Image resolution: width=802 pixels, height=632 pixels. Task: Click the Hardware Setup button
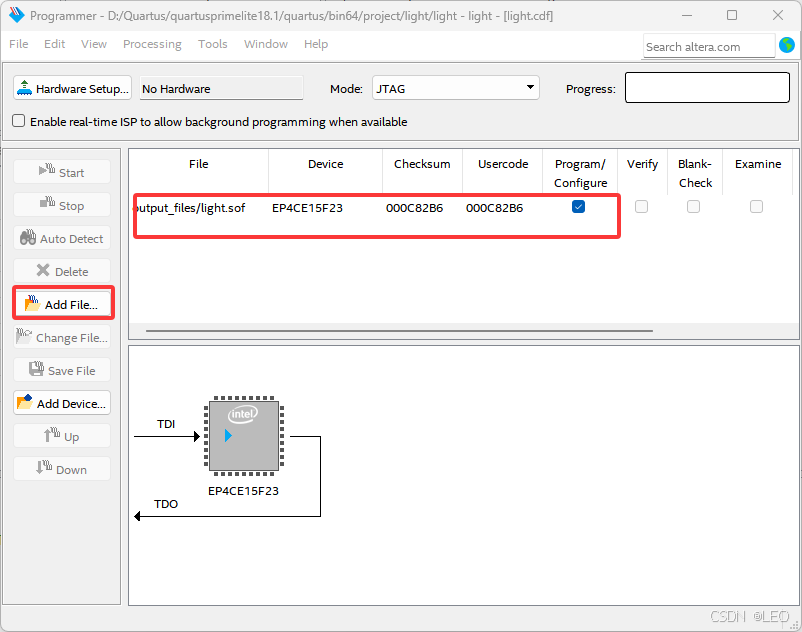[x=72, y=88]
